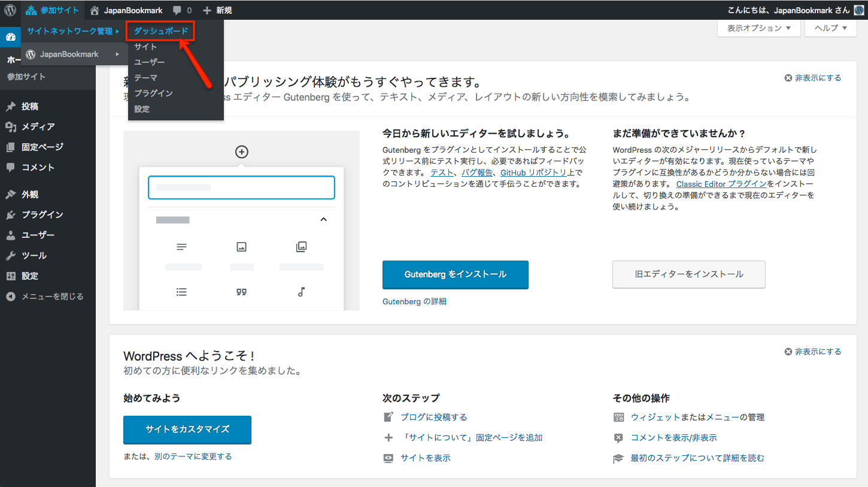Open 参加サイト in sidebar submenu
868x487 pixels.
click(26, 77)
